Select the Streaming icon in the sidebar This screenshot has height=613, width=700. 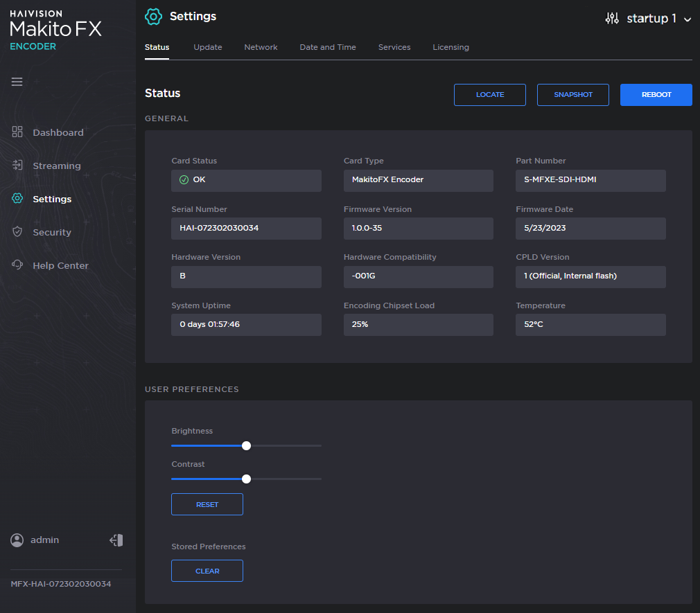(17, 165)
